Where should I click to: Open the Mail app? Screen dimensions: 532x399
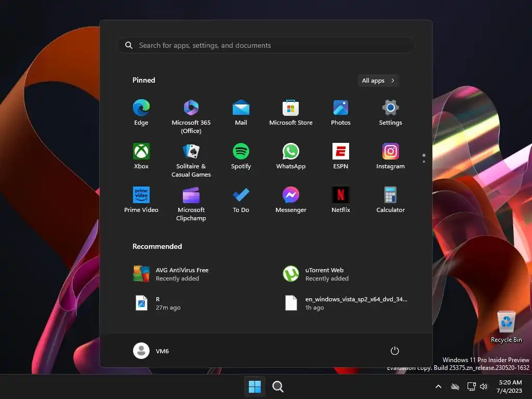(241, 113)
